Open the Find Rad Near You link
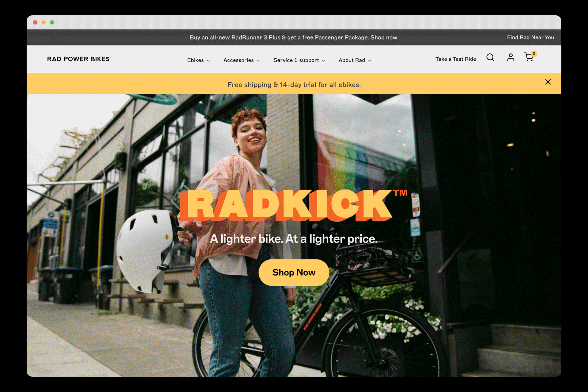 click(530, 37)
